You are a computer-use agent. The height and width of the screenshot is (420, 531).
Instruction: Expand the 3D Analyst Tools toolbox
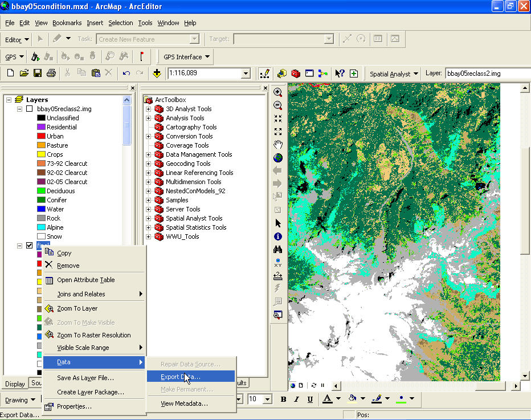(x=148, y=109)
